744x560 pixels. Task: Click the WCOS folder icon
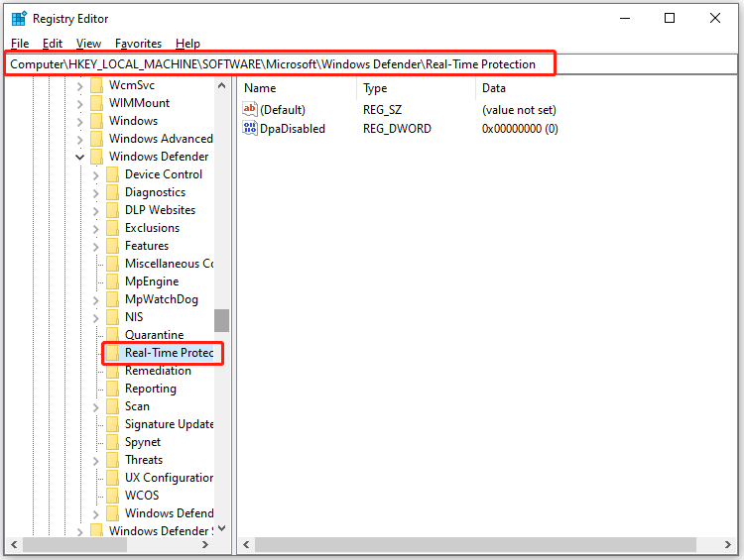[112, 496]
